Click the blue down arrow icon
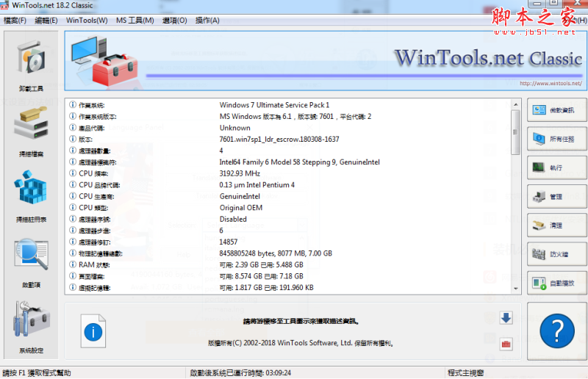 point(506,318)
